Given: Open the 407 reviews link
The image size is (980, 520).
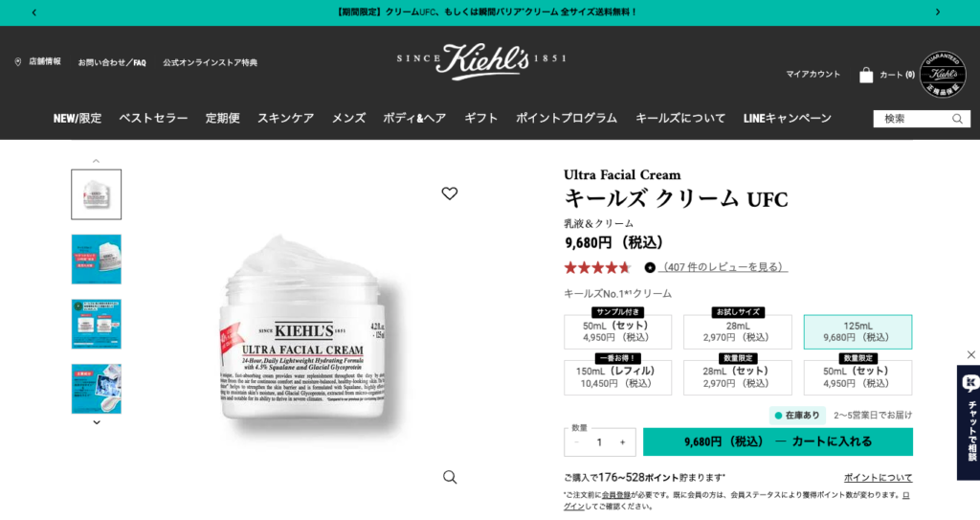Looking at the screenshot, I should pyautogui.click(x=723, y=267).
